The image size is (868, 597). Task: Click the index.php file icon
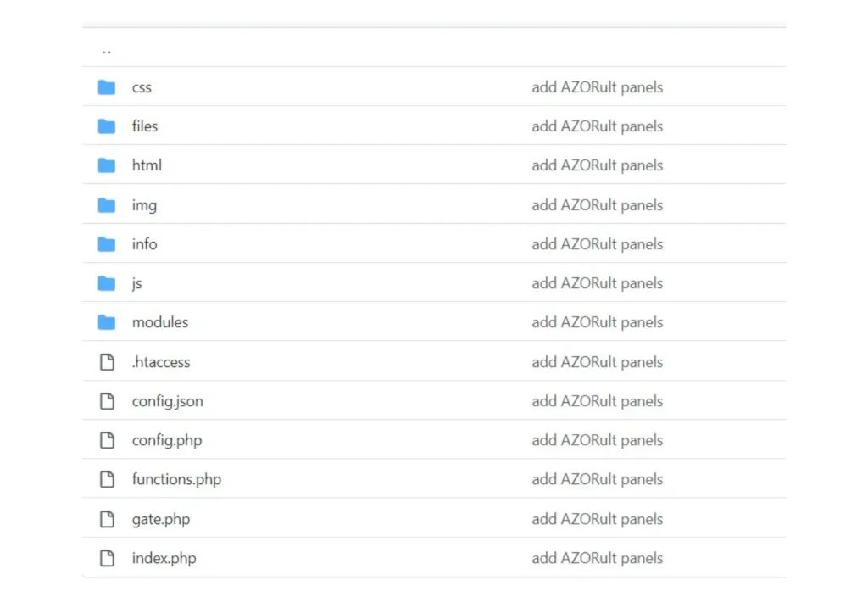click(x=108, y=558)
